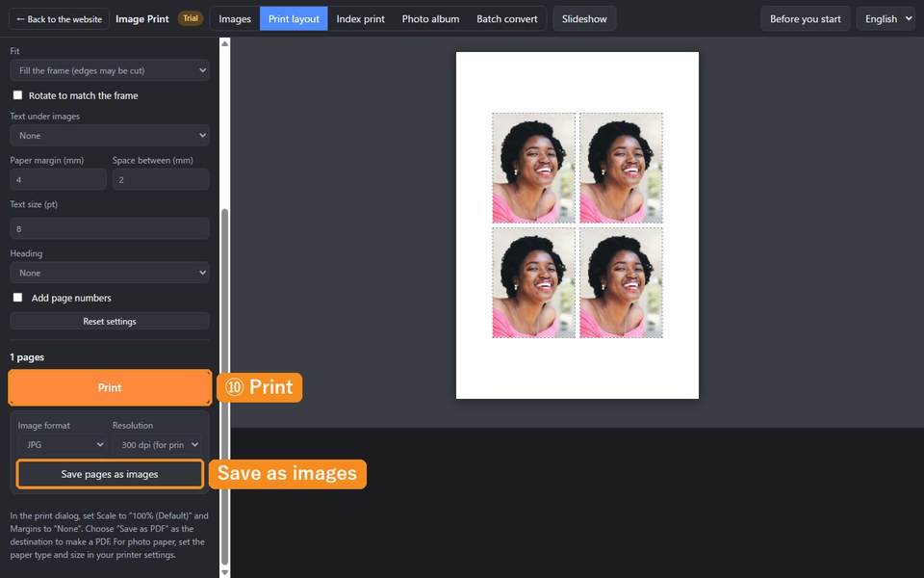Open the Slideshow view

pyautogui.click(x=584, y=19)
